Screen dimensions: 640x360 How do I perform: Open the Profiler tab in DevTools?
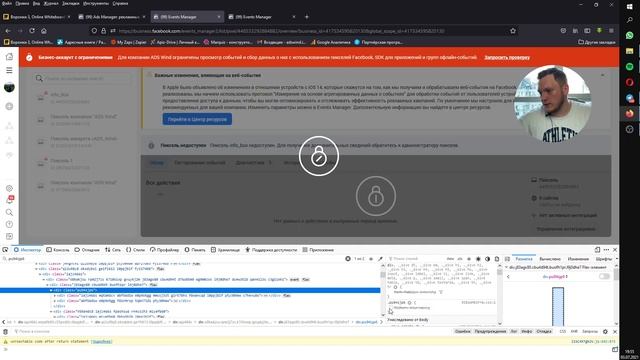tap(164, 250)
